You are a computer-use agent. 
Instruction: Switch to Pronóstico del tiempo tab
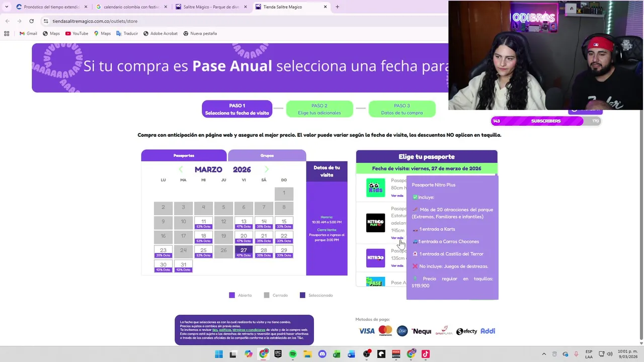[53, 7]
